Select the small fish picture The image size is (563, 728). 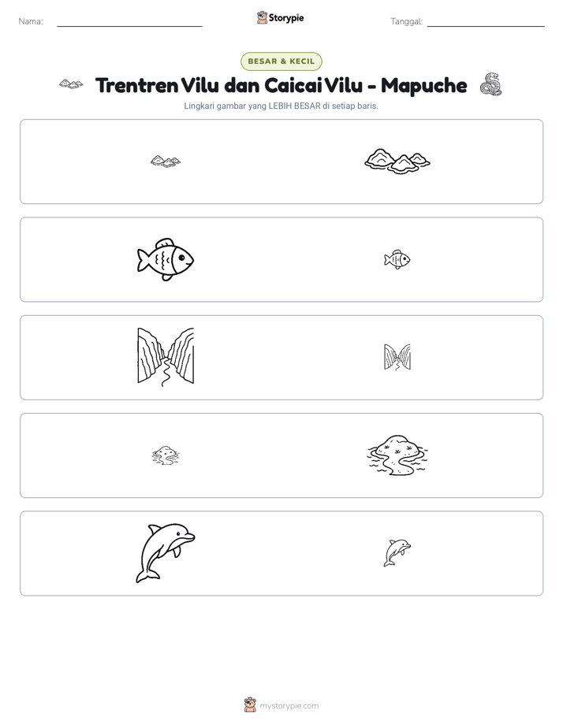pyautogui.click(x=397, y=259)
